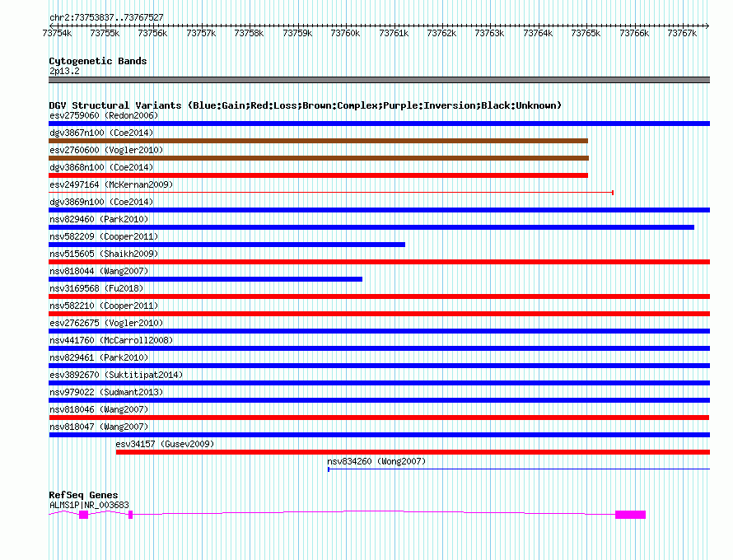Click the blue bar under nsv979022
This screenshot has width=733, height=560.
click(x=379, y=400)
